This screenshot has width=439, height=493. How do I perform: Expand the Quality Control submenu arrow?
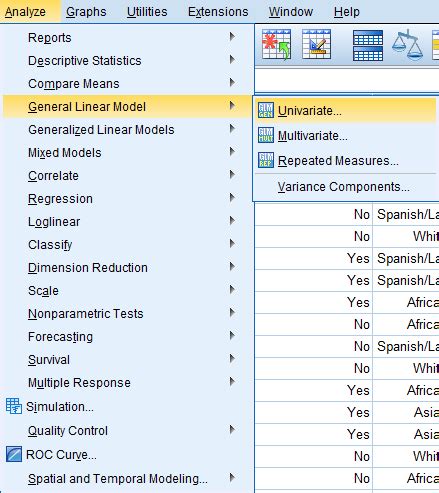click(x=232, y=430)
